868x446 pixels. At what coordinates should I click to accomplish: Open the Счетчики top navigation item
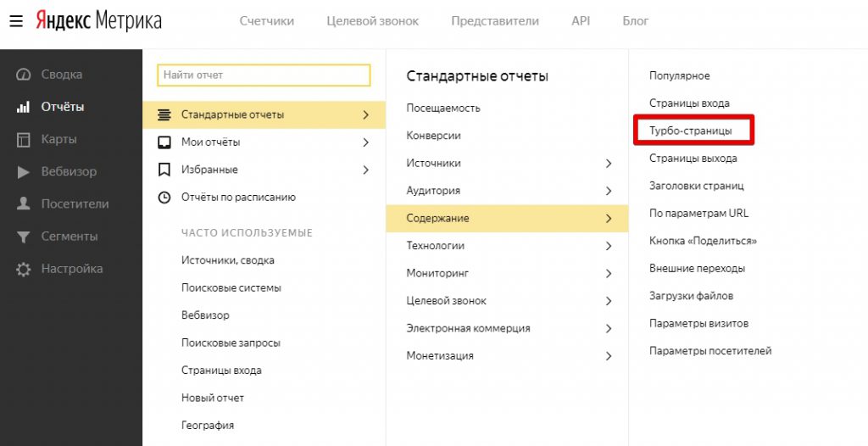point(267,21)
